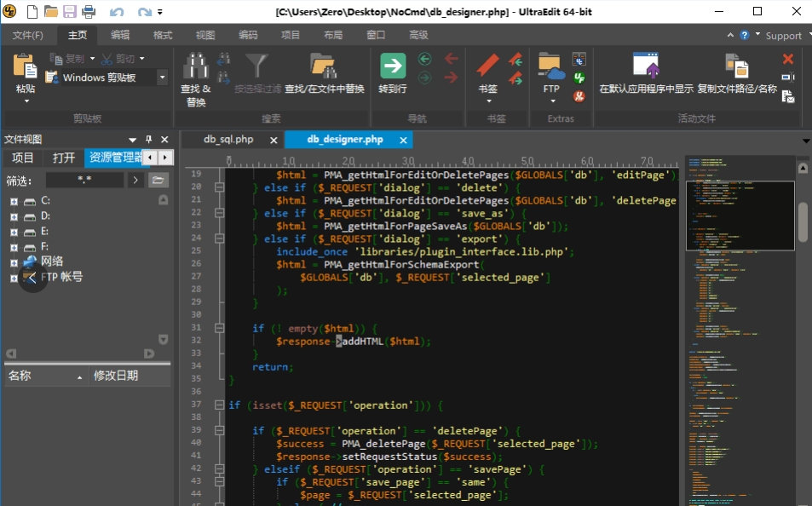
Task: Click the 查找 & 替换 binoculars icon
Action: click(196, 67)
